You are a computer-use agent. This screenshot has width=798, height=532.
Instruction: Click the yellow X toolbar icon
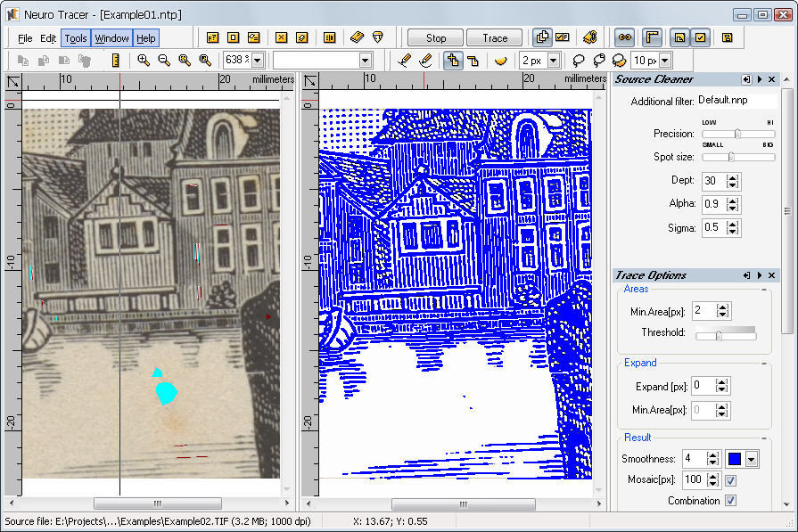pos(281,37)
